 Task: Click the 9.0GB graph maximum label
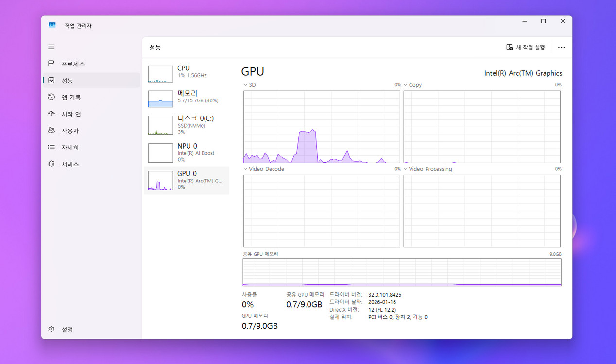coord(555,254)
